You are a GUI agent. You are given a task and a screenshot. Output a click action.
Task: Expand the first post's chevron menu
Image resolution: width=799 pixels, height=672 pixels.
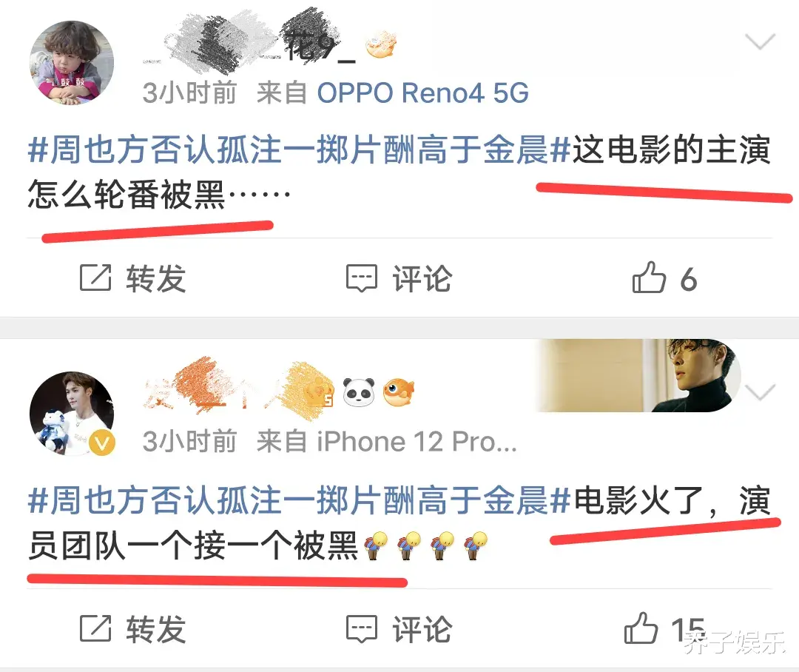tap(760, 41)
